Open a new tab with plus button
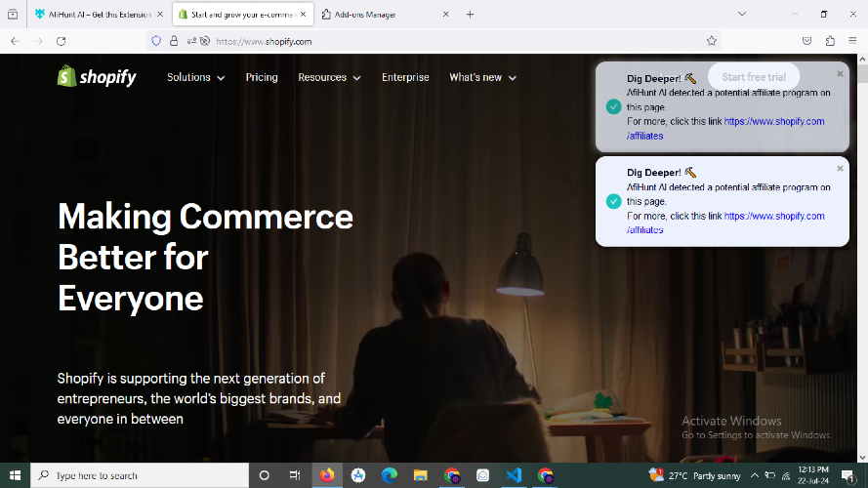Image resolution: width=868 pixels, height=488 pixels. [x=470, y=15]
